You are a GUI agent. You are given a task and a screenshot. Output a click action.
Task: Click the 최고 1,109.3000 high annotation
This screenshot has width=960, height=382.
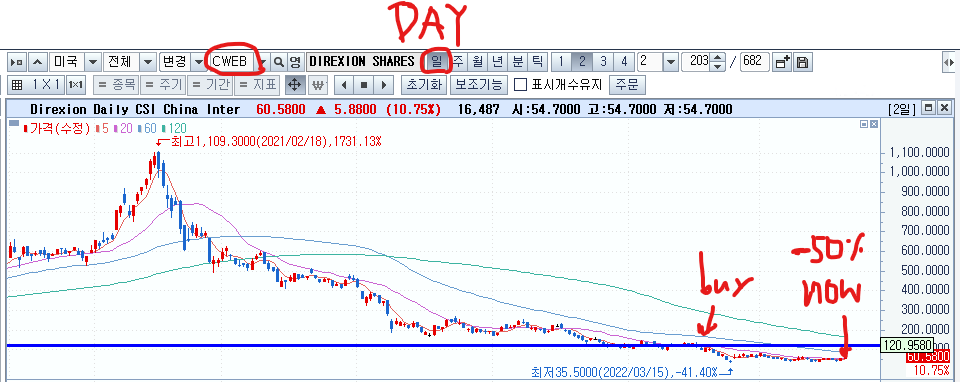point(270,141)
